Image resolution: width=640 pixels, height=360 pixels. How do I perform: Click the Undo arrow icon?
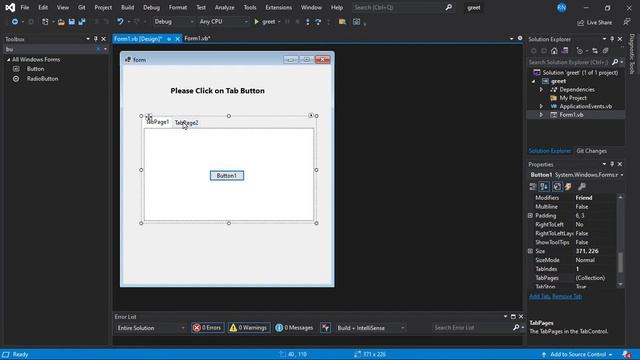tap(120, 22)
